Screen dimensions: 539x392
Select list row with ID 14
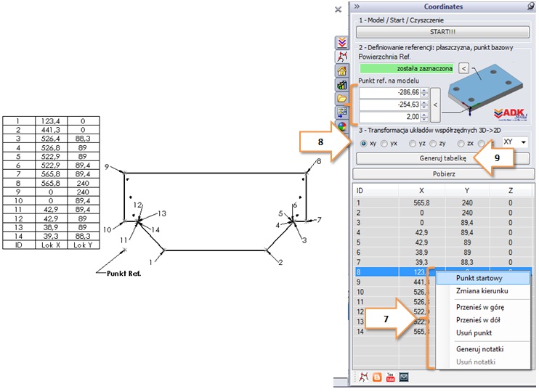click(394, 332)
